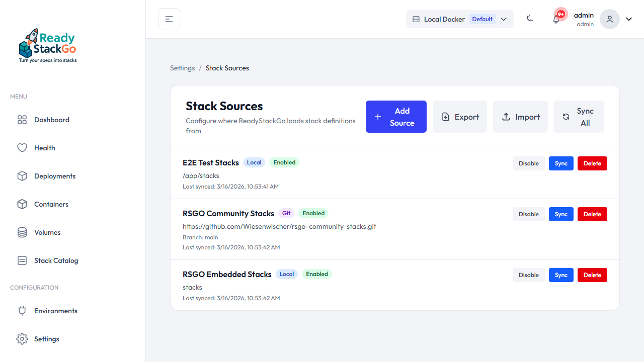Disable the E2E Test Stacks source
Screen dimensions: 644x362
click(x=528, y=163)
